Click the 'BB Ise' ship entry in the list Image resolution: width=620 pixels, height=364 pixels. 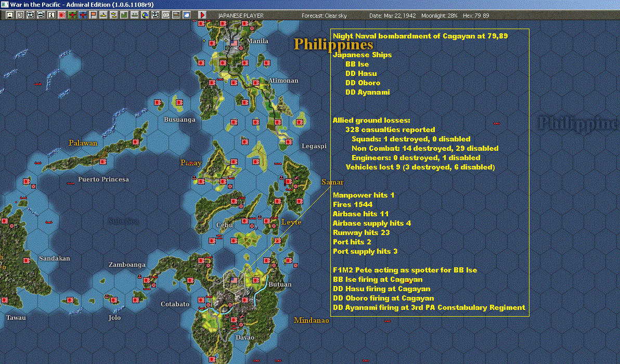[357, 64]
